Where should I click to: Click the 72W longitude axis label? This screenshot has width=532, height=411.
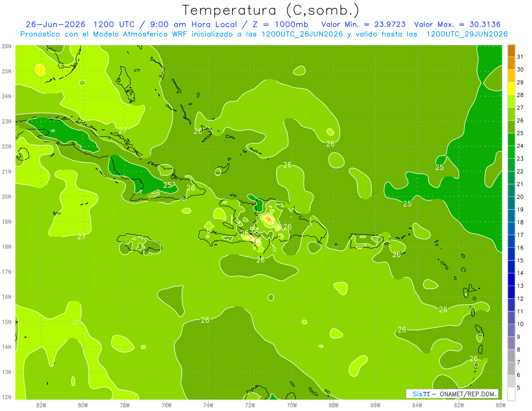tap(250, 405)
